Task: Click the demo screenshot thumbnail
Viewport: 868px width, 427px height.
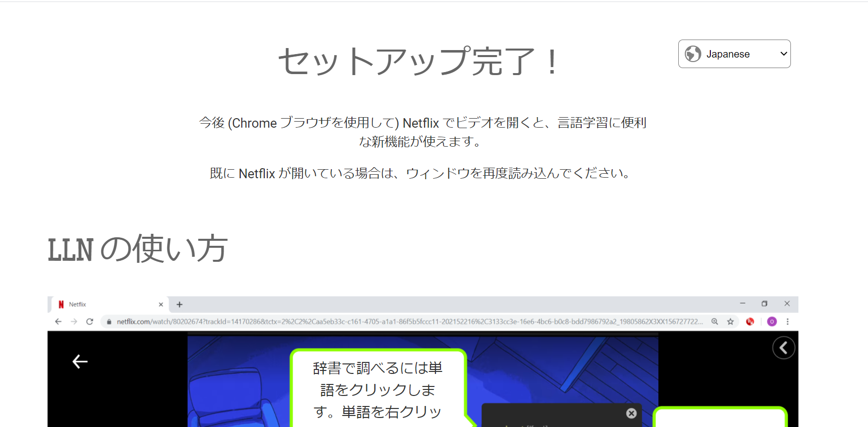Action: point(423,361)
